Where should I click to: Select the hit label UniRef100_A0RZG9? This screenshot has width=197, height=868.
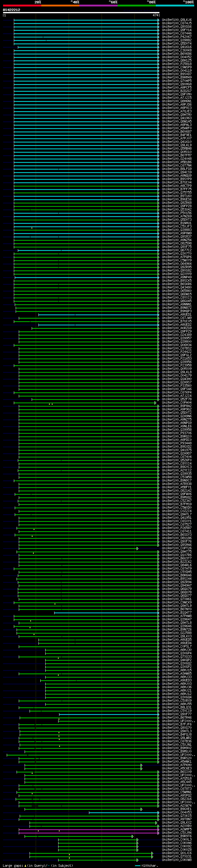[x=176, y=328]
